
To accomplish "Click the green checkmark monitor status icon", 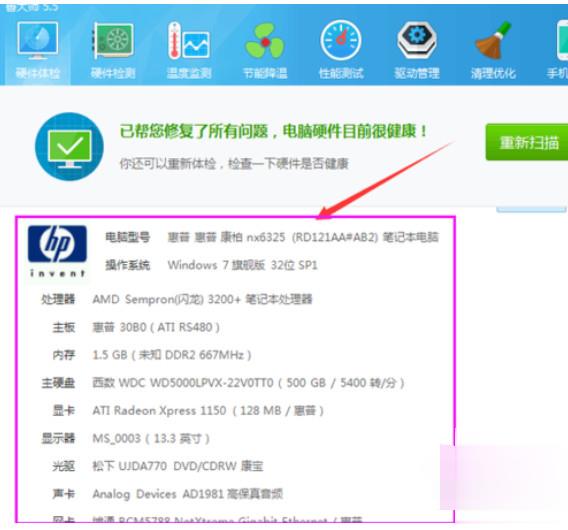I will pos(69,146).
